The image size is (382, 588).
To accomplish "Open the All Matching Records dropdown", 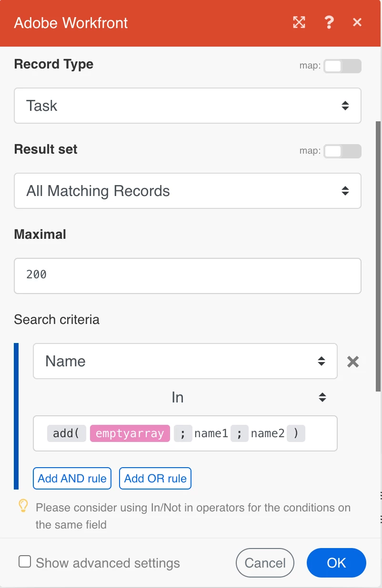I will tap(188, 191).
